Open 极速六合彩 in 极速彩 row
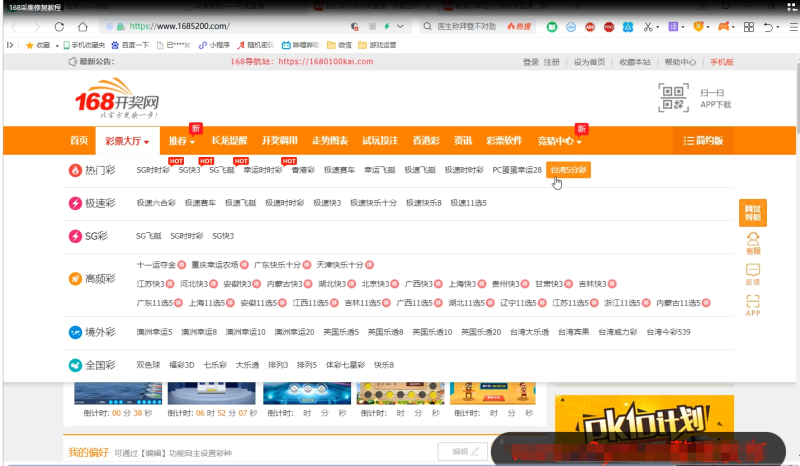This screenshot has height=466, width=800. click(x=156, y=203)
